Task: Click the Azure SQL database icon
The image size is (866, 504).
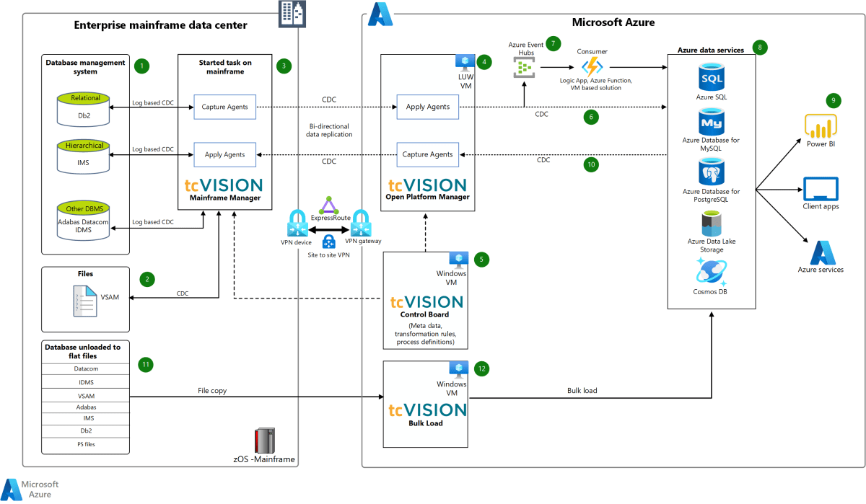Action: coord(712,76)
